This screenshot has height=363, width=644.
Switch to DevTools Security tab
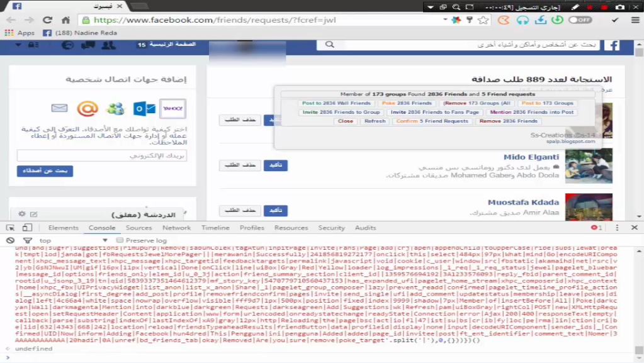[332, 228]
